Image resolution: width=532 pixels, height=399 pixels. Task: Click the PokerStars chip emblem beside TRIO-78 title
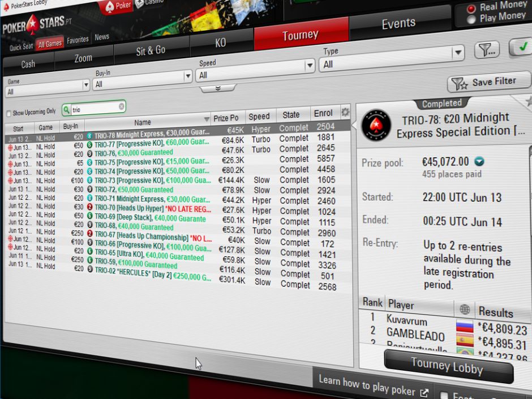pos(376,125)
